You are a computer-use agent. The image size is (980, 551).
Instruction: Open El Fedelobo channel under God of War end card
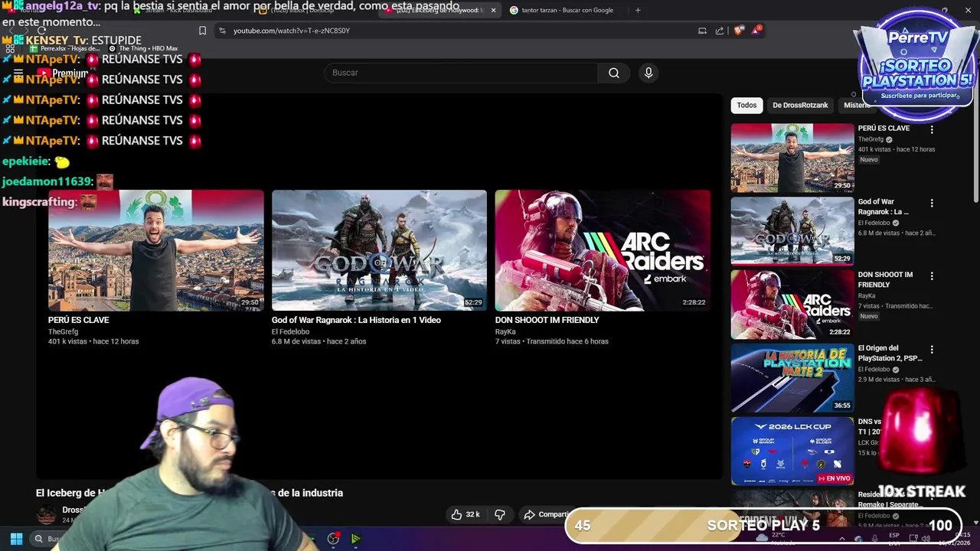pyautogui.click(x=290, y=331)
